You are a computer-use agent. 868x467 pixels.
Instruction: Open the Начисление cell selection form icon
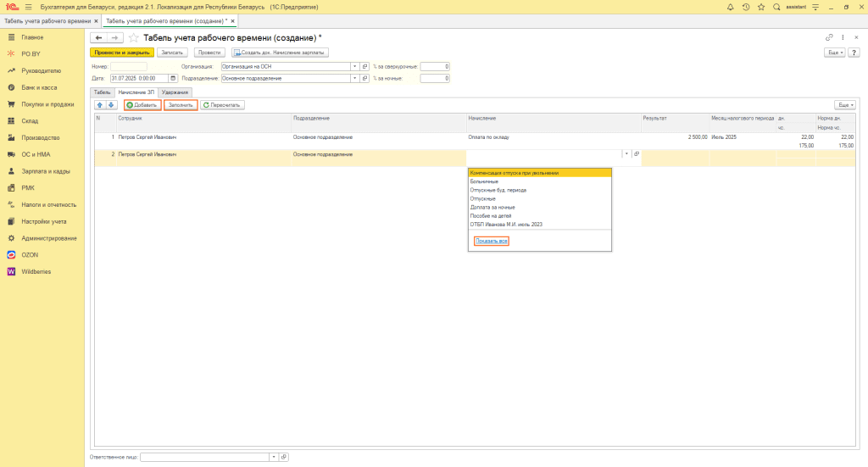(636, 154)
